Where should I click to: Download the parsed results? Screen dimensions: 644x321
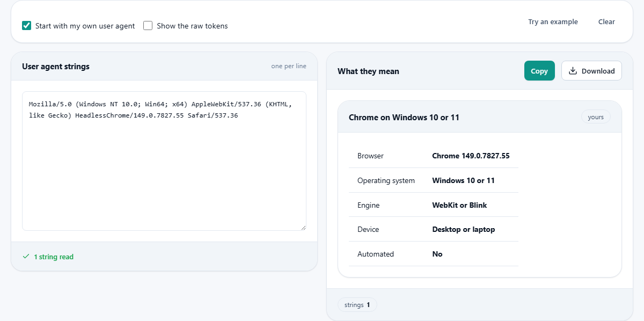click(x=591, y=71)
